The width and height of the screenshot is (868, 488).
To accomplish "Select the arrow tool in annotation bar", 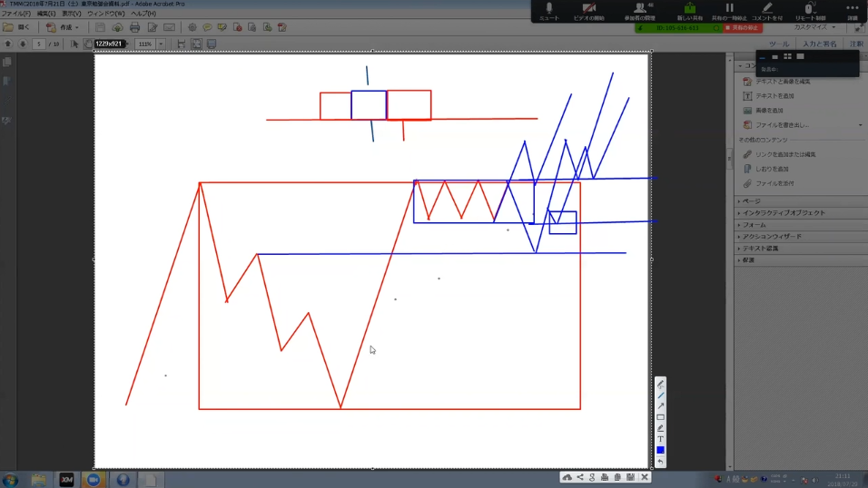I will (x=661, y=406).
